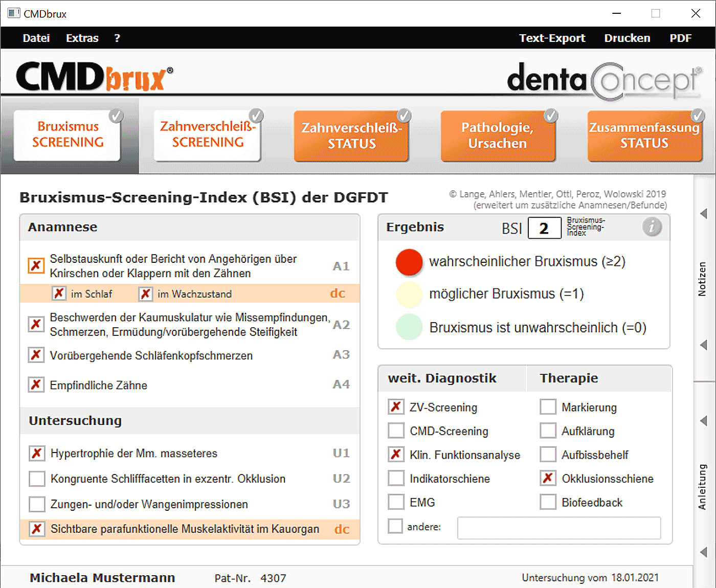Click the yellow 'möglicher Bruxismus' indicator

coord(409,294)
